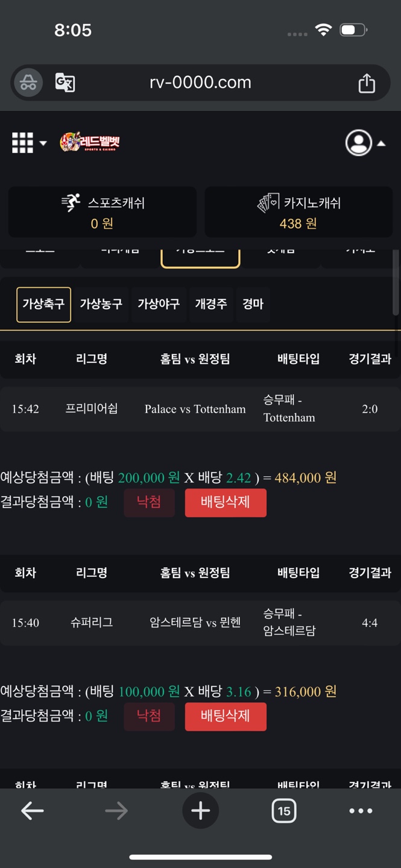Delete the Palace vs Tottenham bet

(x=225, y=503)
